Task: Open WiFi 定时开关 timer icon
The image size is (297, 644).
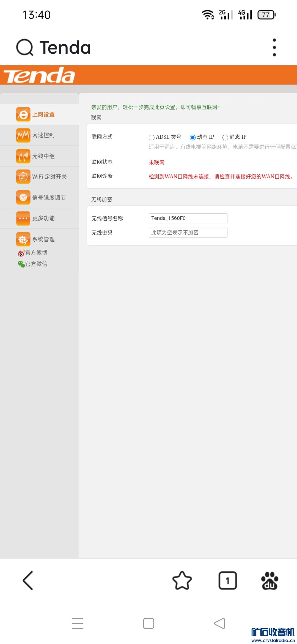Action: [x=23, y=177]
